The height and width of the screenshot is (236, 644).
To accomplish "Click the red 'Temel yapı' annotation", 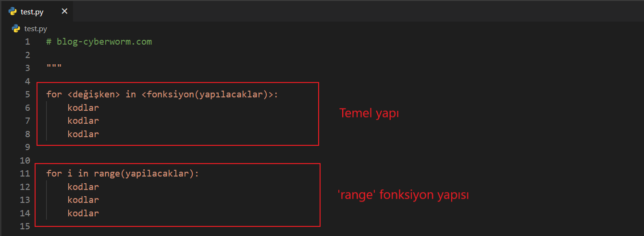I will [369, 114].
